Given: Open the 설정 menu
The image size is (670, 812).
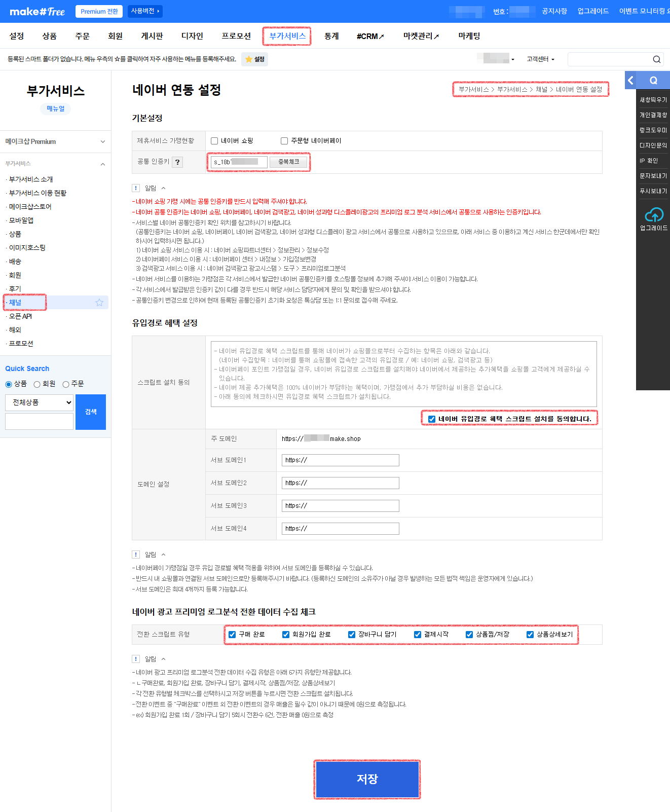Looking at the screenshot, I should (17, 36).
